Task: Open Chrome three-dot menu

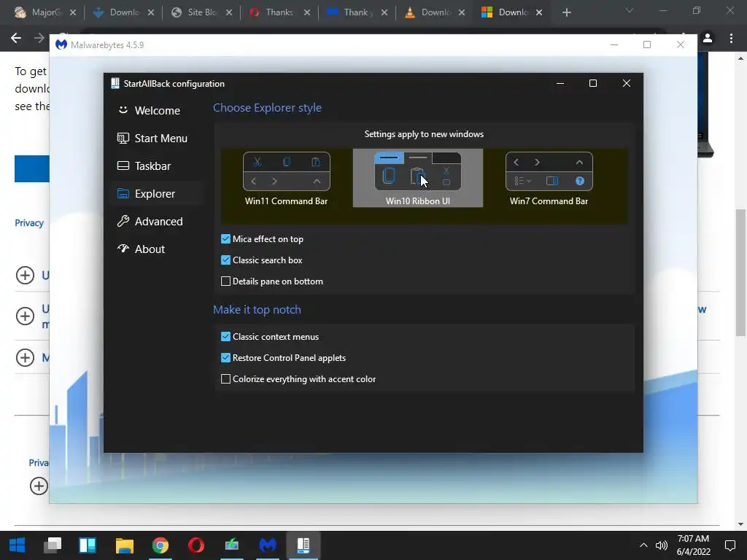Action: [x=731, y=38]
